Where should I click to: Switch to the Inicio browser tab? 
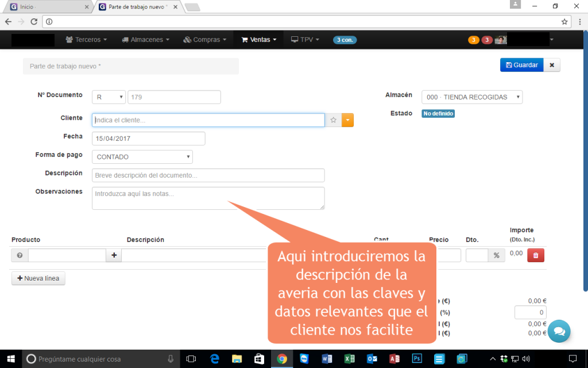[x=49, y=7]
